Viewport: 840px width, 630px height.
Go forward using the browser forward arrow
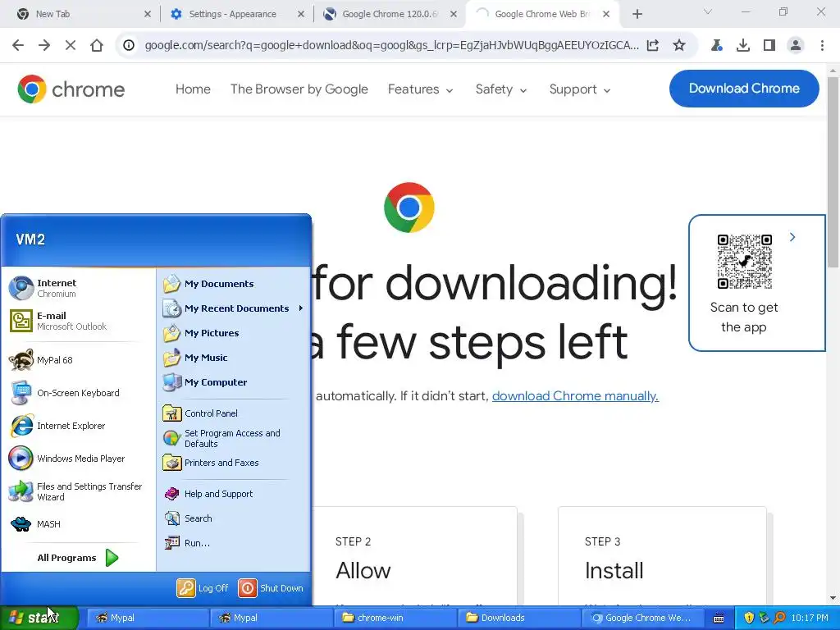(x=44, y=46)
